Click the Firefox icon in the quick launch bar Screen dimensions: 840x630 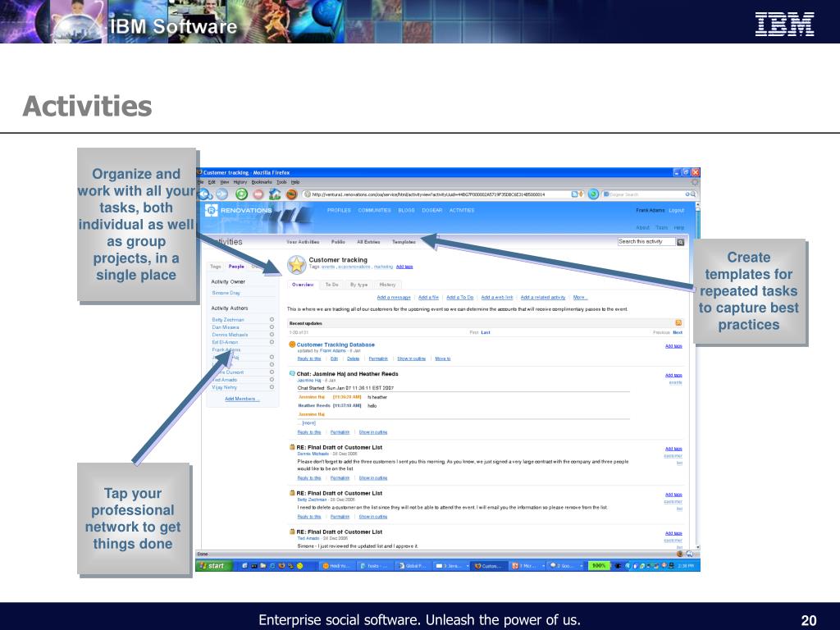(282, 566)
